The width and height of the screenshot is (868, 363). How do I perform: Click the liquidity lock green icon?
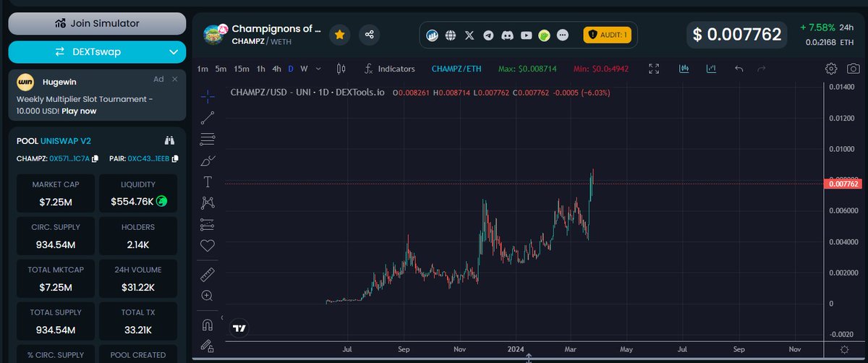162,201
